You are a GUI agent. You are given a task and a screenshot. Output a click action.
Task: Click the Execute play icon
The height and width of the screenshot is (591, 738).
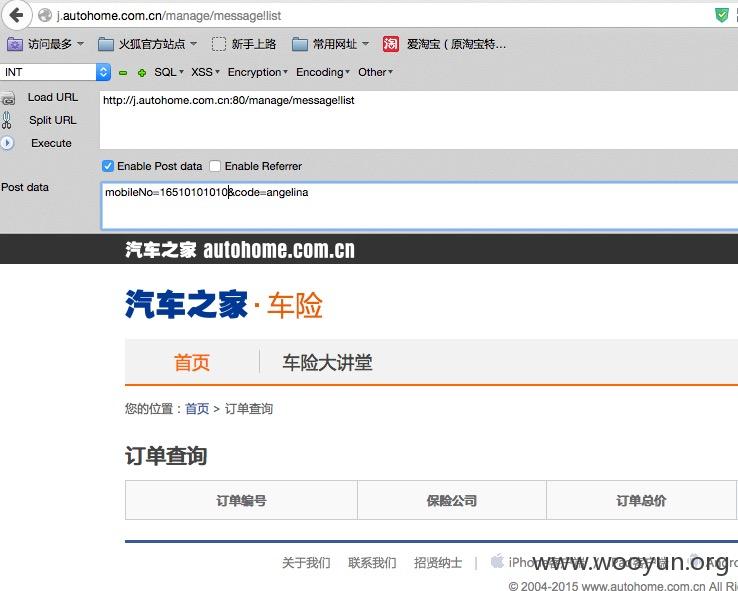point(7,143)
